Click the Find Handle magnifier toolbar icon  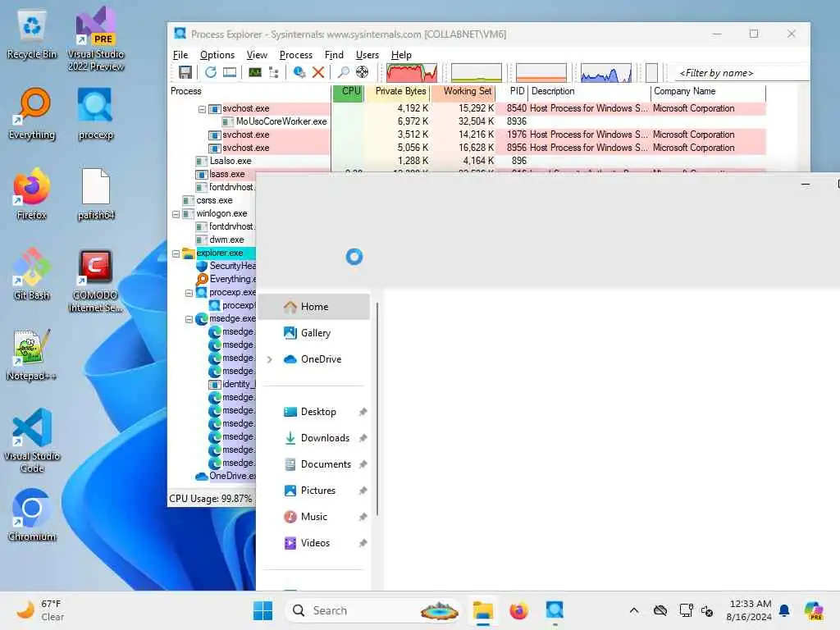coord(344,72)
